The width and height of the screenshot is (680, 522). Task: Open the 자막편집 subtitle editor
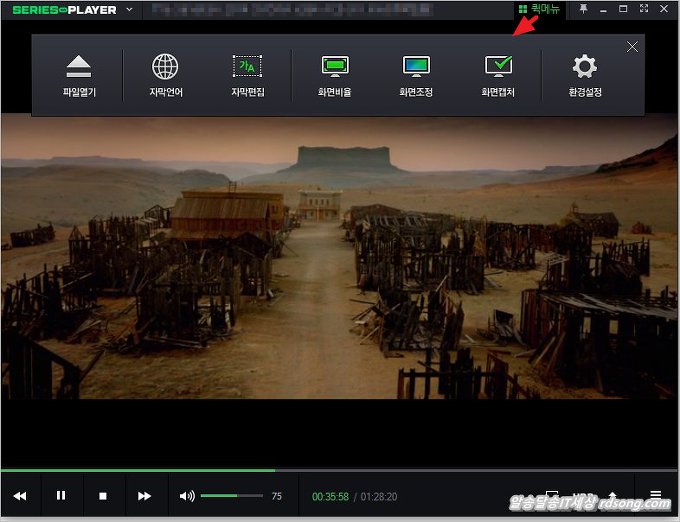pyautogui.click(x=246, y=75)
